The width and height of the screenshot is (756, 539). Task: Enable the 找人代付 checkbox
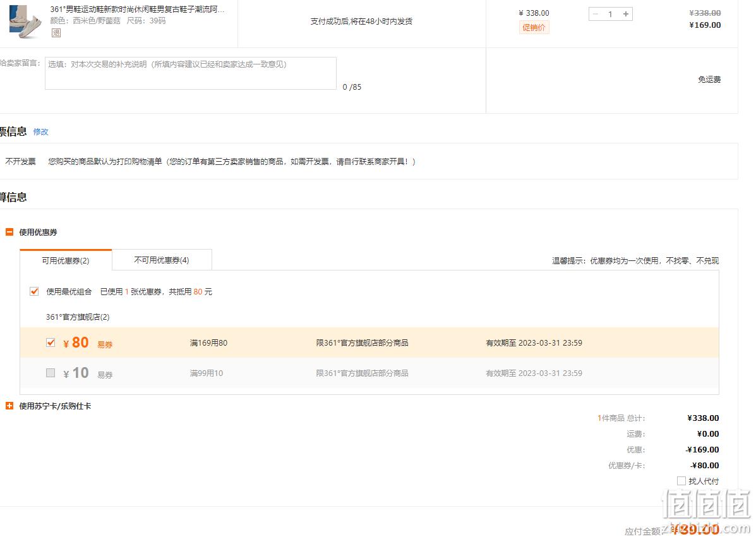coord(681,481)
